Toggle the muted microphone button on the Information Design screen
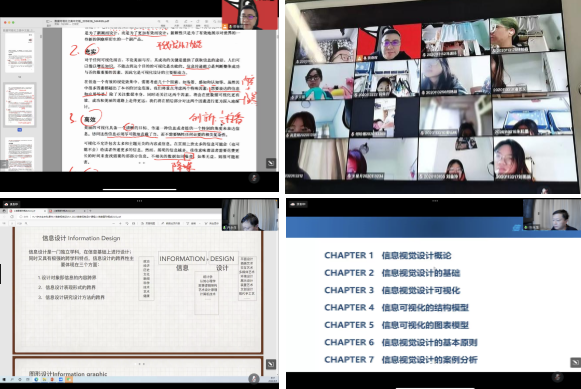This screenshot has width=581, height=389. pyautogui.click(x=254, y=378)
